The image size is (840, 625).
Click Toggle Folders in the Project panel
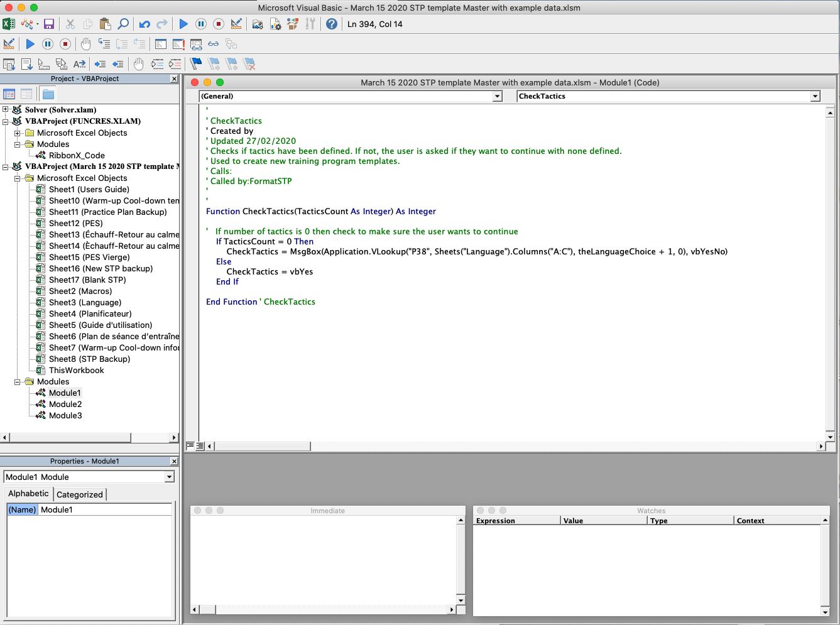pyautogui.click(x=48, y=94)
